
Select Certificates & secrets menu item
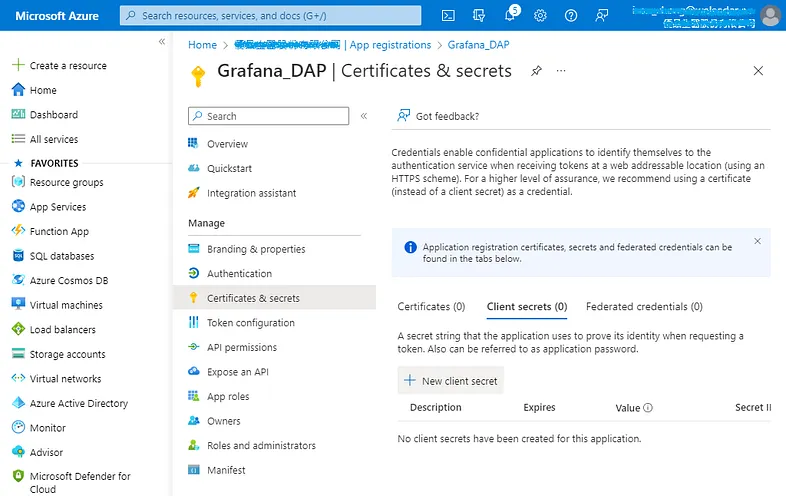click(x=274, y=298)
